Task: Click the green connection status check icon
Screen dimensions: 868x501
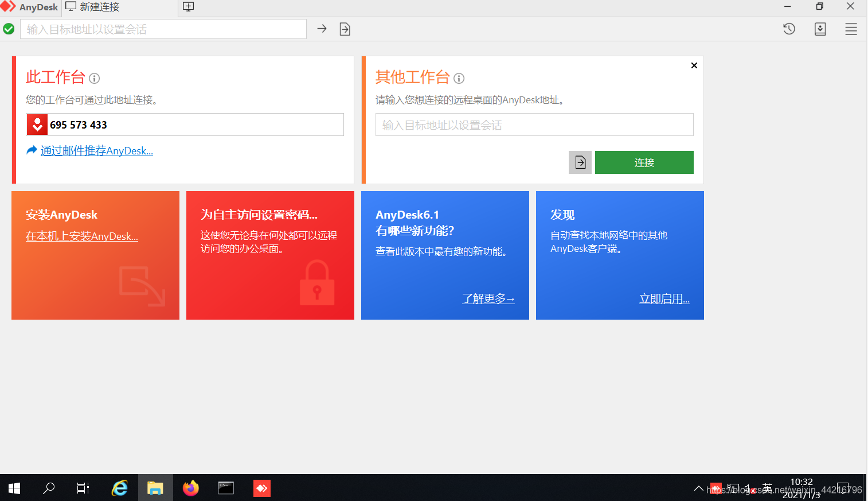Action: pos(9,29)
